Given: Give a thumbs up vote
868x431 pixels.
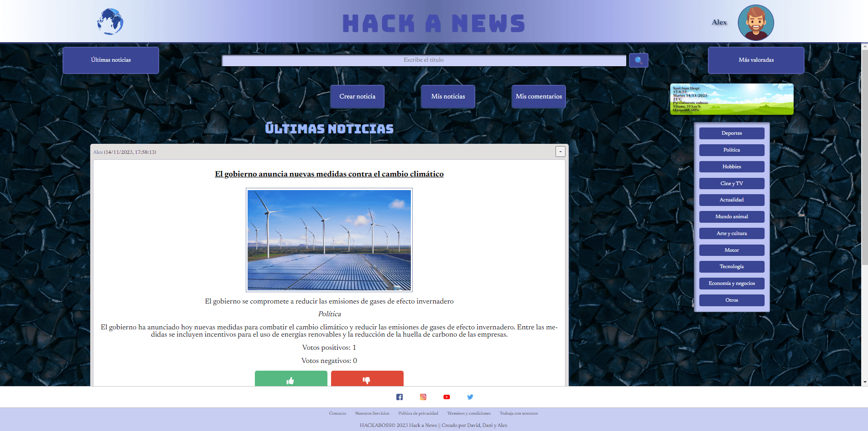Looking at the screenshot, I should tap(291, 379).
